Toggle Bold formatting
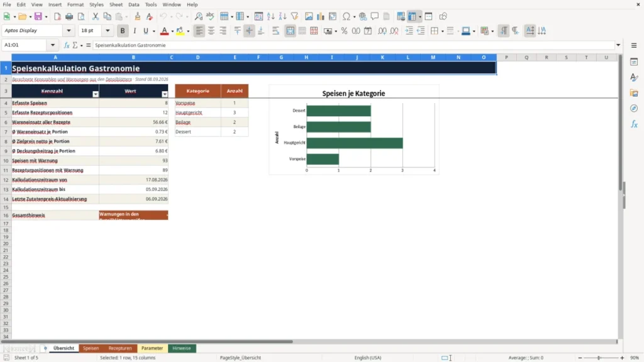 [x=123, y=31]
